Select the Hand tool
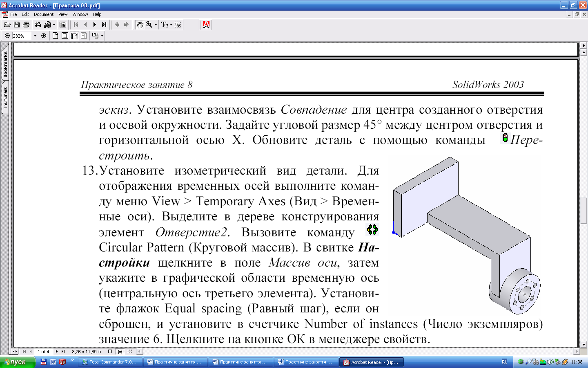The width and height of the screenshot is (588, 368). point(140,25)
